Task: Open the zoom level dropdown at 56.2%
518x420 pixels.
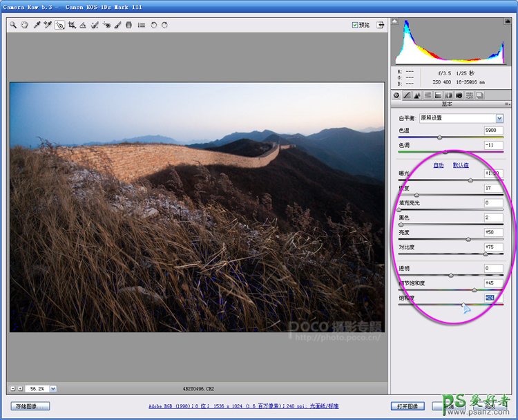Action: pos(53,389)
